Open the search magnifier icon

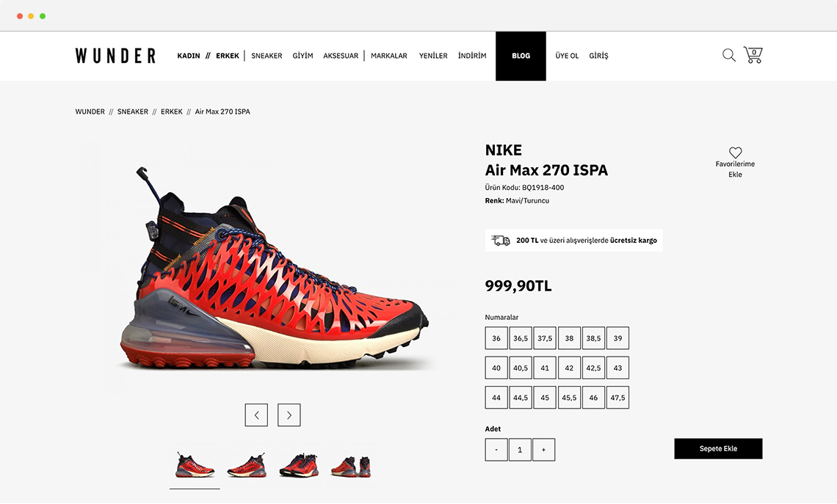click(x=728, y=55)
